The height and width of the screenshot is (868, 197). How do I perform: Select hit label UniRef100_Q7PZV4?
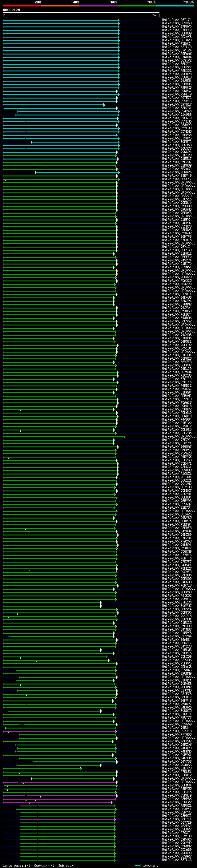177,440
